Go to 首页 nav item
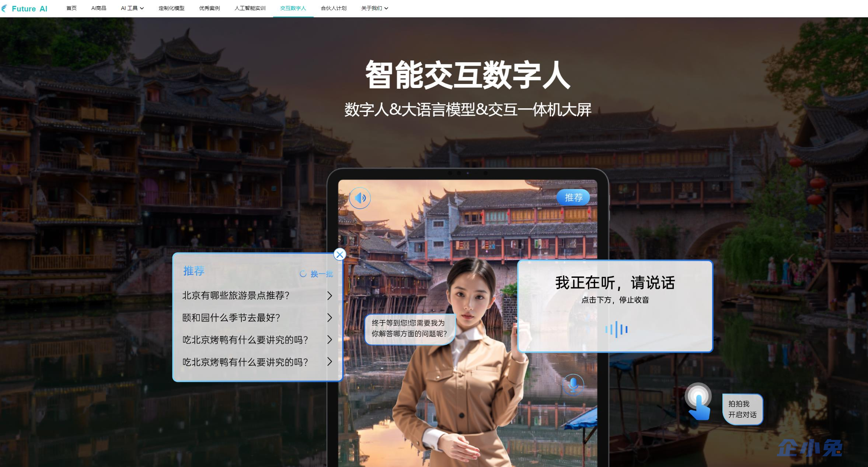This screenshot has height=467, width=868. 71,8
